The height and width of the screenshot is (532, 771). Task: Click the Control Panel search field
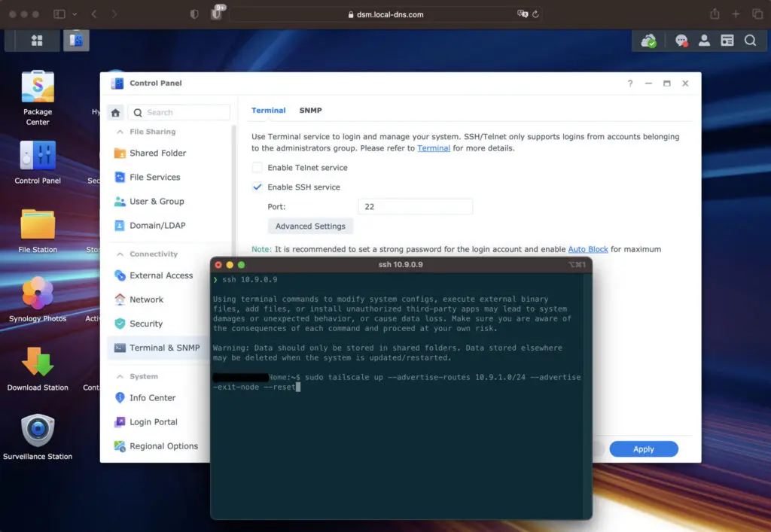[179, 112]
